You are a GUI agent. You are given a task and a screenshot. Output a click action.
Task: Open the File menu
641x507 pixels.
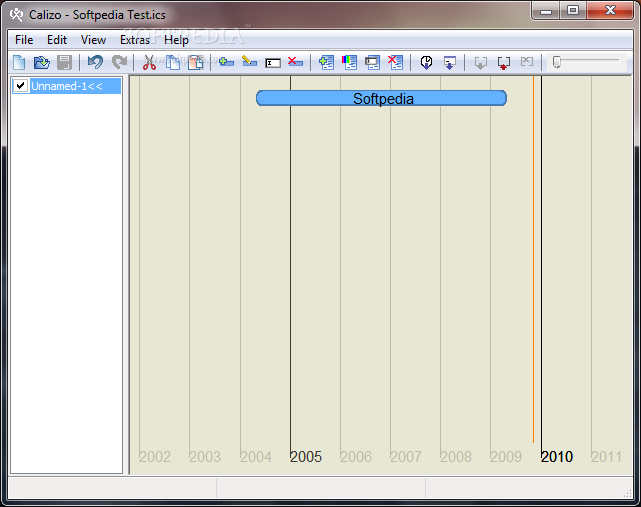(x=24, y=40)
